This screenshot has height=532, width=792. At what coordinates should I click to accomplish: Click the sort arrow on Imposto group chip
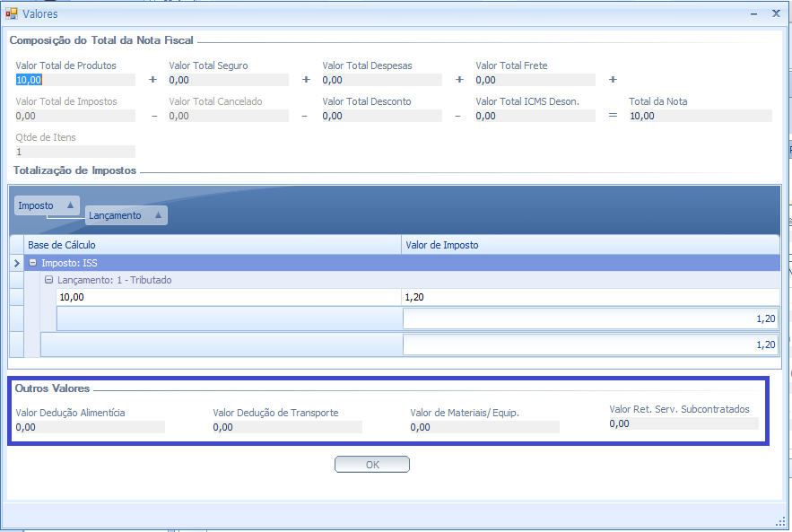pyautogui.click(x=70, y=205)
